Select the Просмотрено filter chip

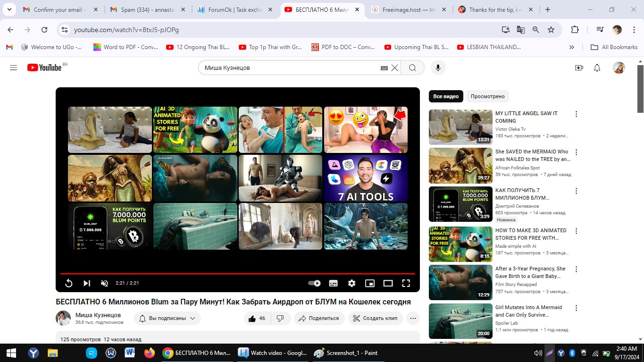(x=487, y=96)
